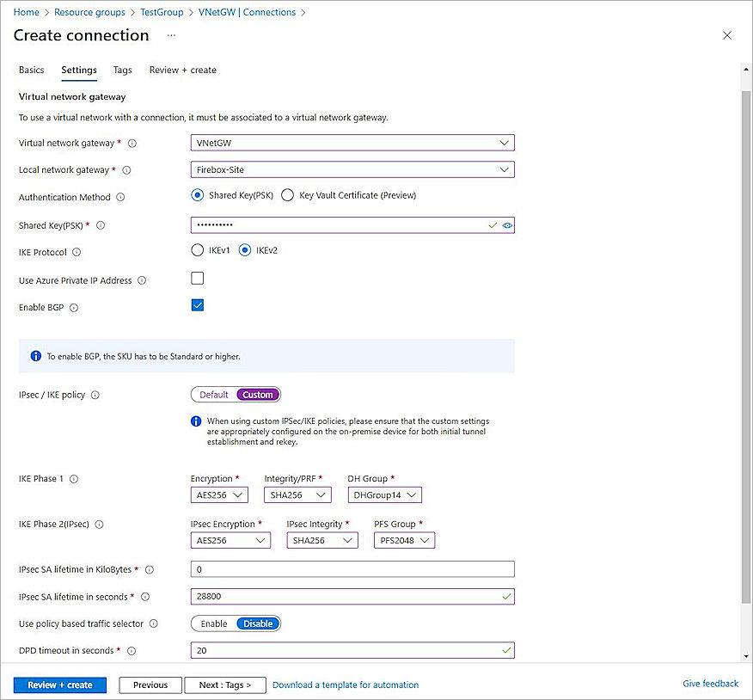This screenshot has height=700, width=753.
Task: Click the ellipsis next to Create connection title
Action: pos(170,37)
